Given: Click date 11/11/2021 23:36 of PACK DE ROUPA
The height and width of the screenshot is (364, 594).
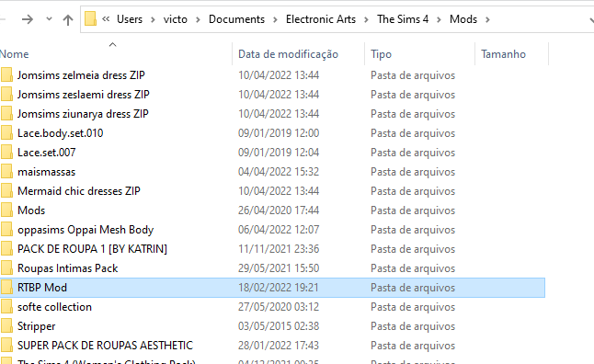Looking at the screenshot, I should (x=279, y=249).
